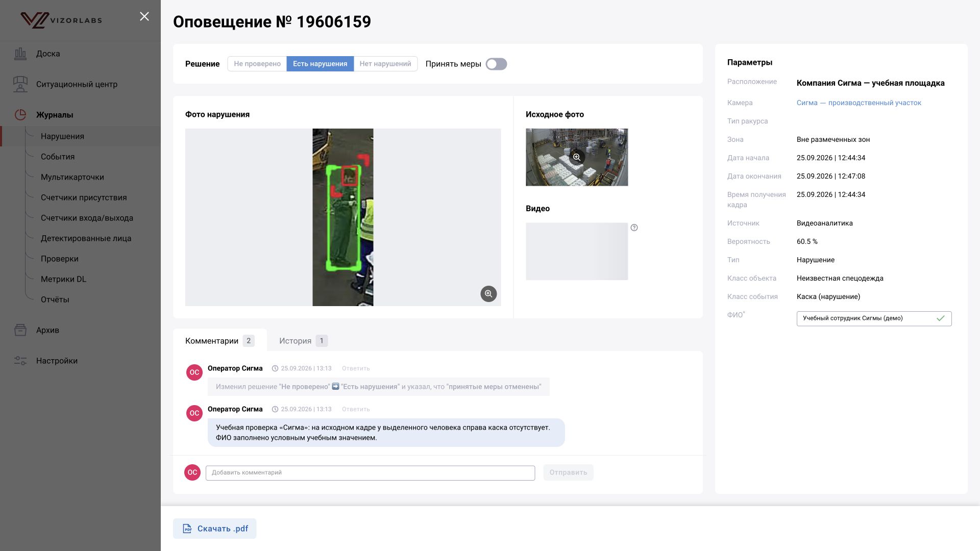Select the Не проверено decision
Image resolution: width=980 pixels, height=551 pixels.
[257, 64]
